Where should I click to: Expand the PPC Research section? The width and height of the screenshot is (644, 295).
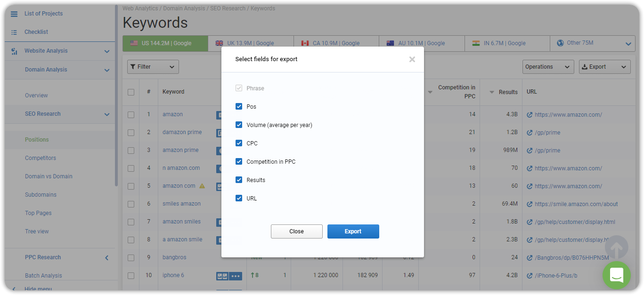click(107, 258)
